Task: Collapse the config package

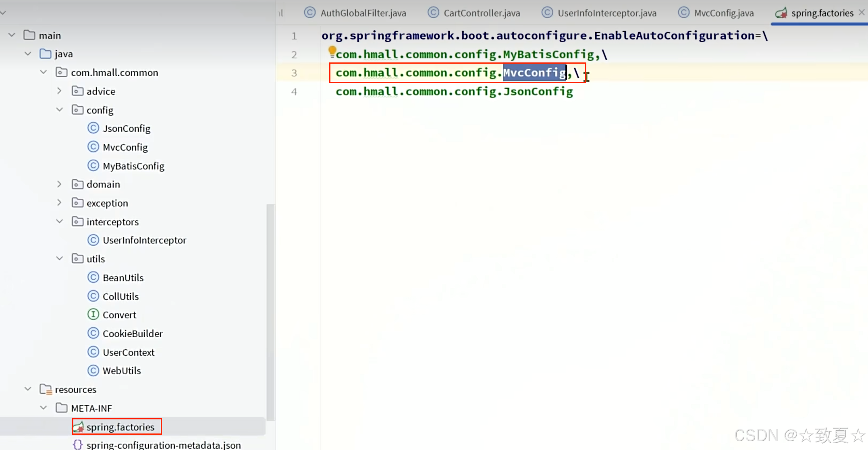Action: click(x=59, y=110)
